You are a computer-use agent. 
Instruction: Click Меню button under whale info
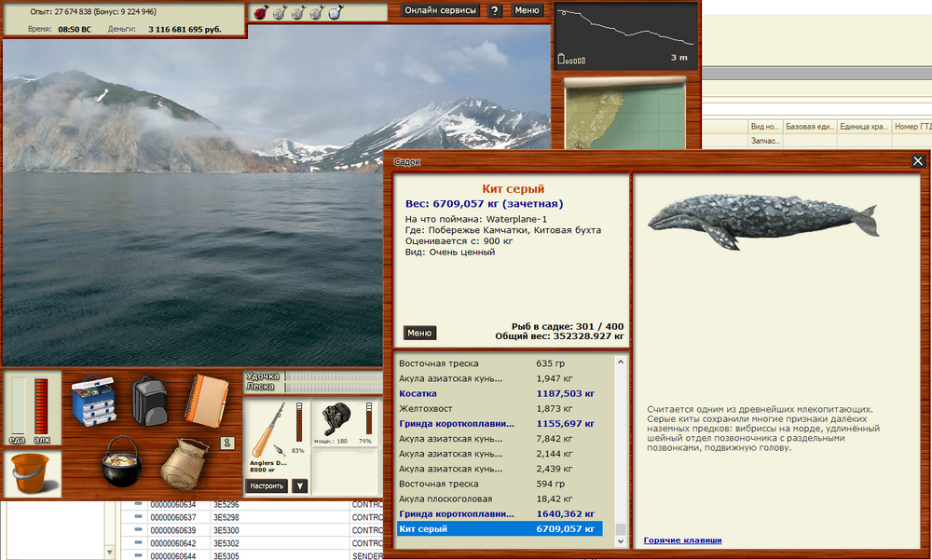click(x=419, y=333)
